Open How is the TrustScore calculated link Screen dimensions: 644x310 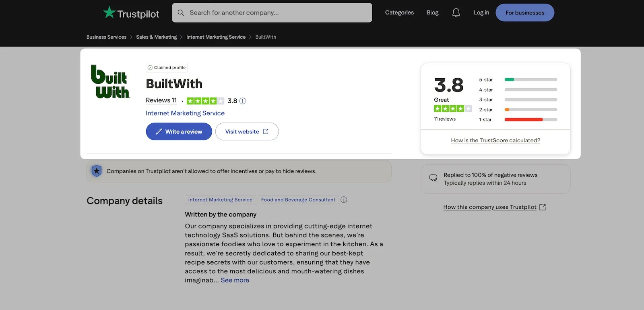495,140
